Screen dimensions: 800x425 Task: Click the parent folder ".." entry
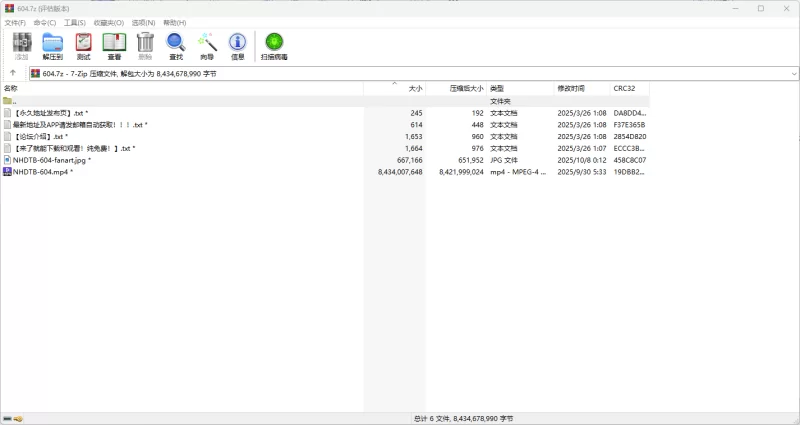pyautogui.click(x=13, y=101)
